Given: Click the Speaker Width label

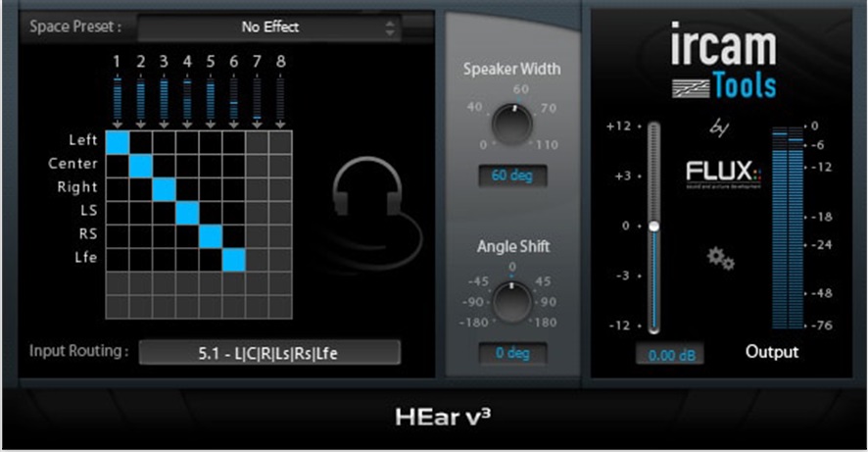Looking at the screenshot, I should (512, 70).
